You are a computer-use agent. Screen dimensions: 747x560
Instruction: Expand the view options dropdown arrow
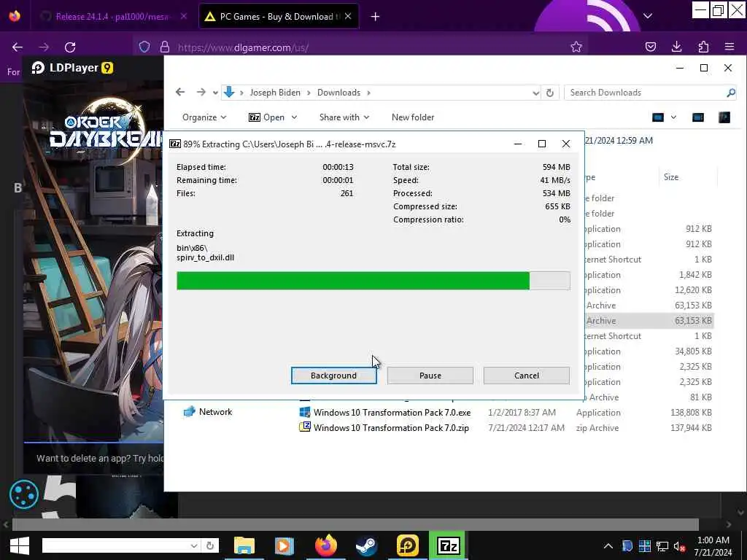tap(673, 117)
